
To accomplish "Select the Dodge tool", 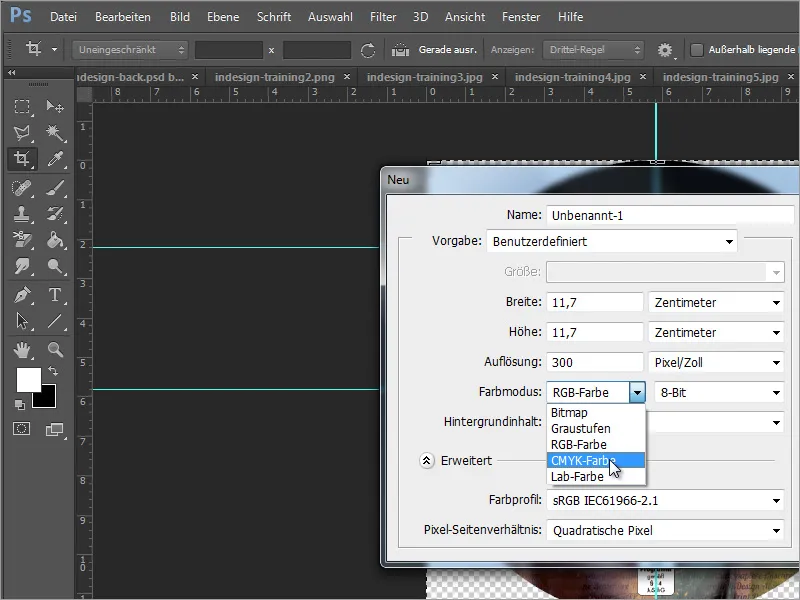I will 55,266.
